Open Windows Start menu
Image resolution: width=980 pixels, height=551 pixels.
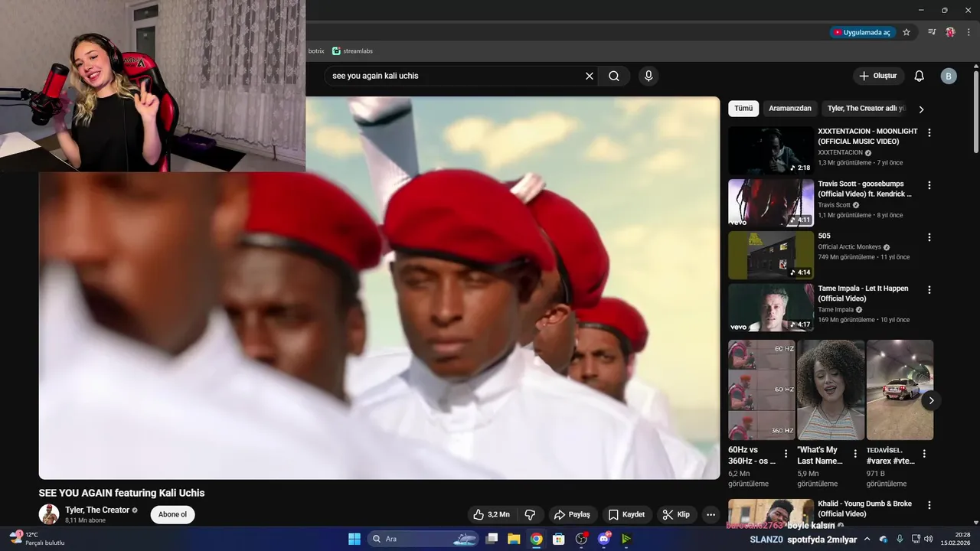(354, 539)
